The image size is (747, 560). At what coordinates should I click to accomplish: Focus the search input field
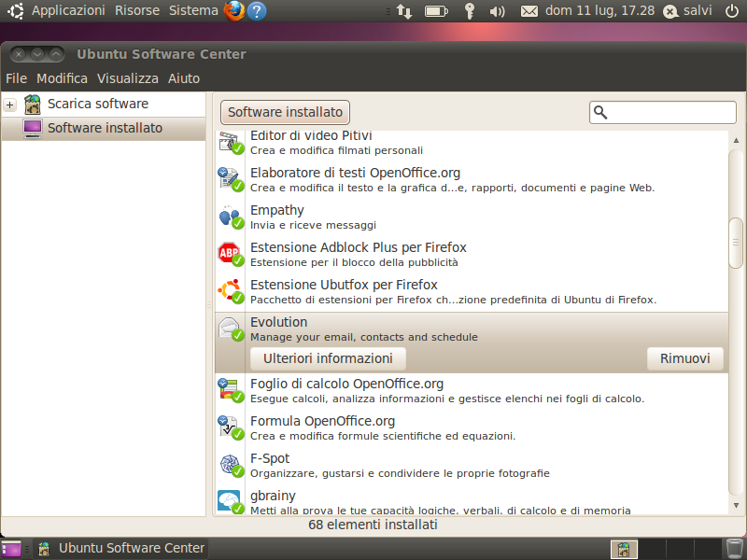(x=663, y=112)
